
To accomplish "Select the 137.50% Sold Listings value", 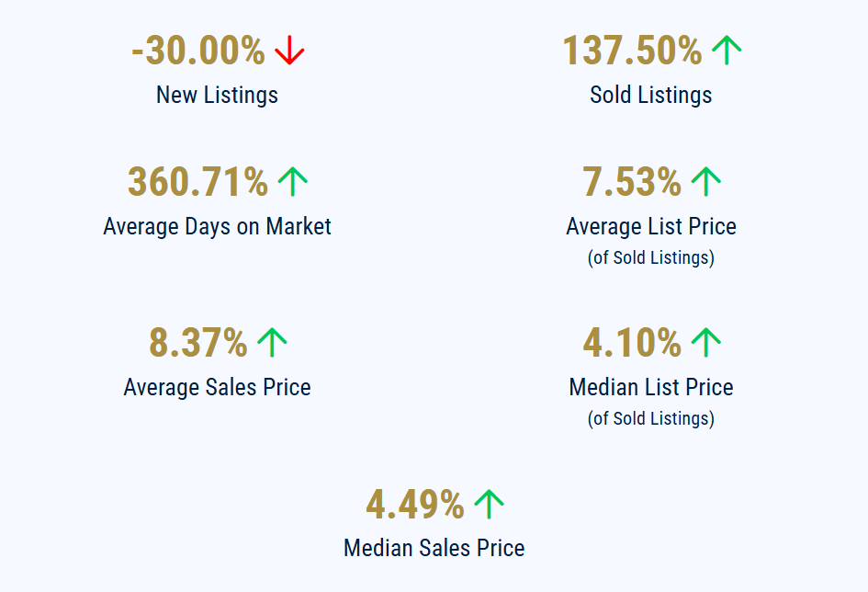I will click(x=632, y=51).
